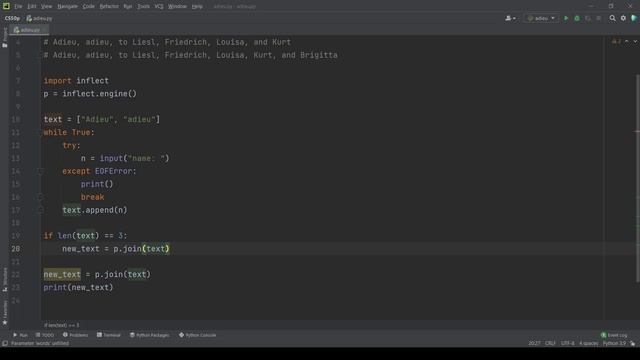Go to the previous highlighted error arrow
This screenshot has height=360, width=640.
pyautogui.click(x=627, y=42)
